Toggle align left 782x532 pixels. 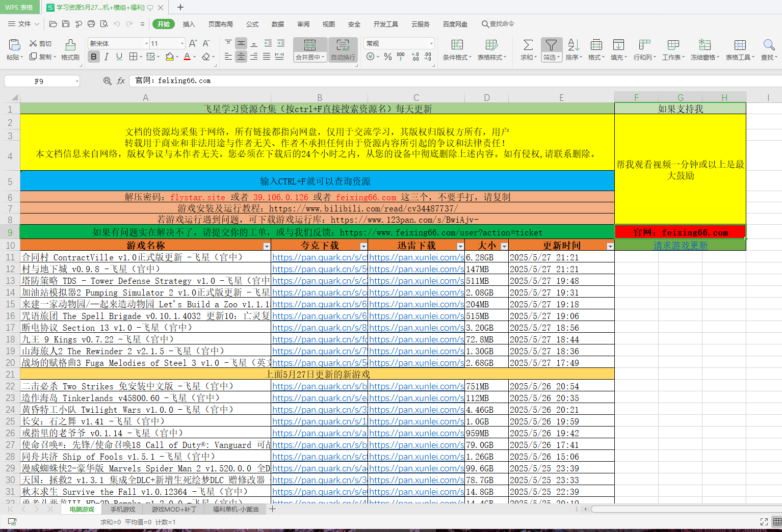click(x=228, y=57)
